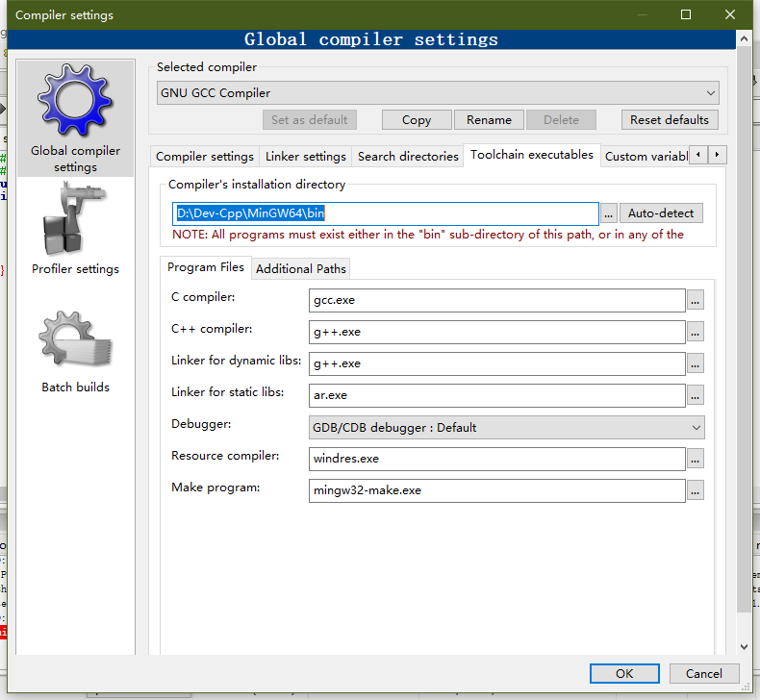
Task: Click the Delete compiler button
Action: coord(561,120)
